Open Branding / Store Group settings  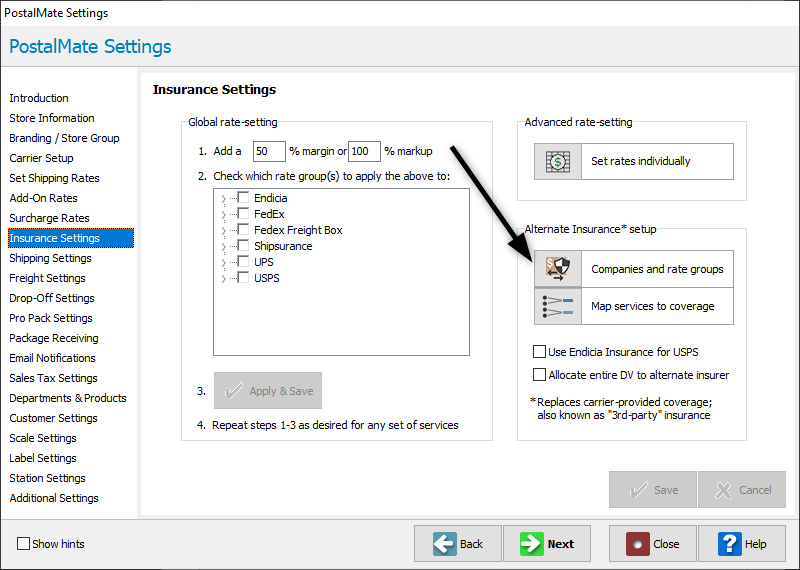coord(64,138)
